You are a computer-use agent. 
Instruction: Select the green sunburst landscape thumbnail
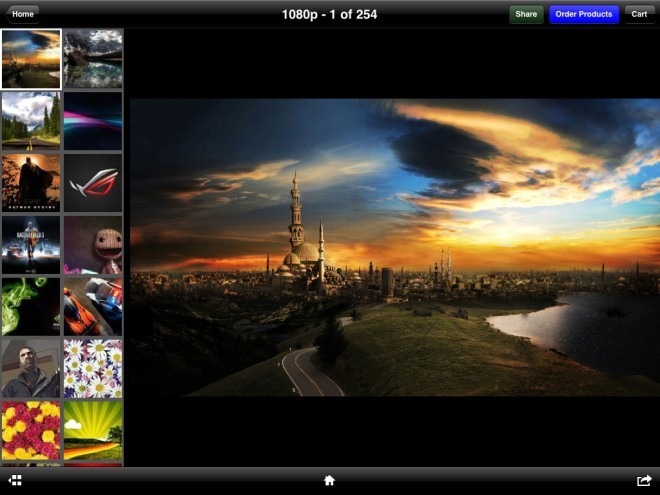pyautogui.click(x=93, y=431)
